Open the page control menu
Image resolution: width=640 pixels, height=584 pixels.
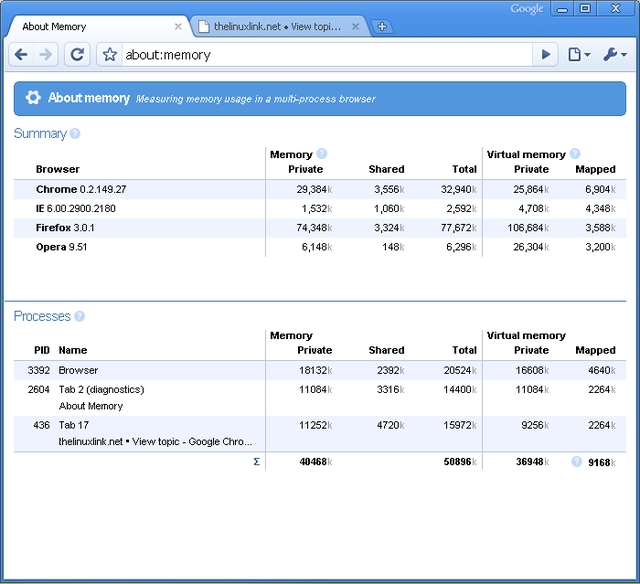(579, 54)
